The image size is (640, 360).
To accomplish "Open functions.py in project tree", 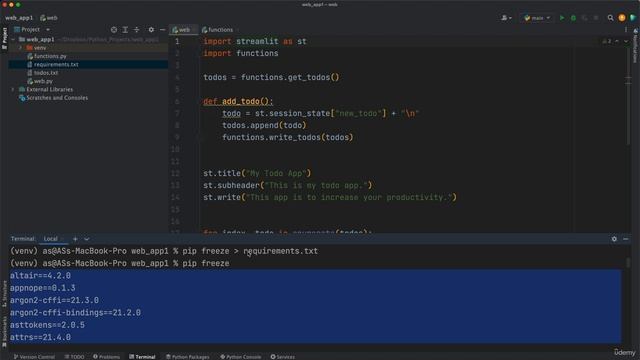I will tap(50, 56).
